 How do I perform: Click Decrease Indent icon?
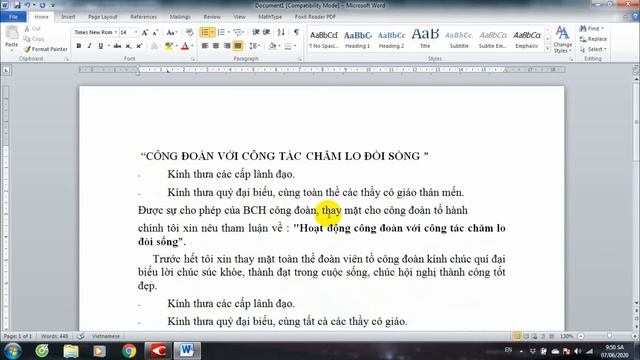point(256,32)
